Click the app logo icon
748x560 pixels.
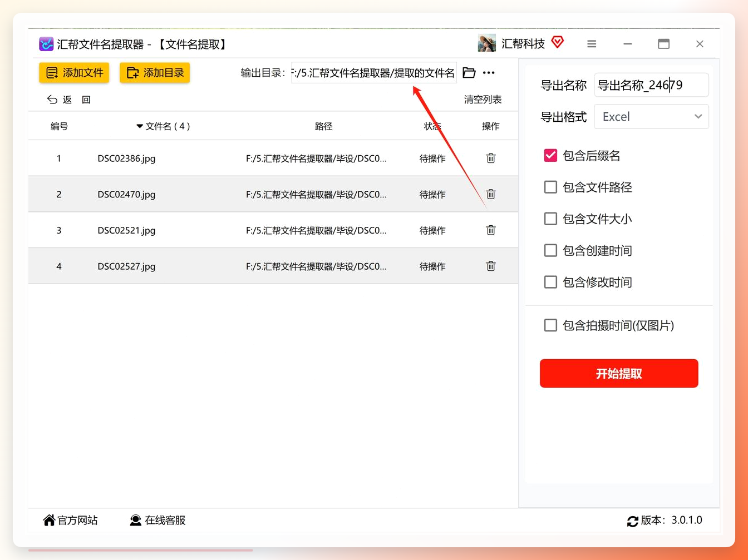pos(46,44)
